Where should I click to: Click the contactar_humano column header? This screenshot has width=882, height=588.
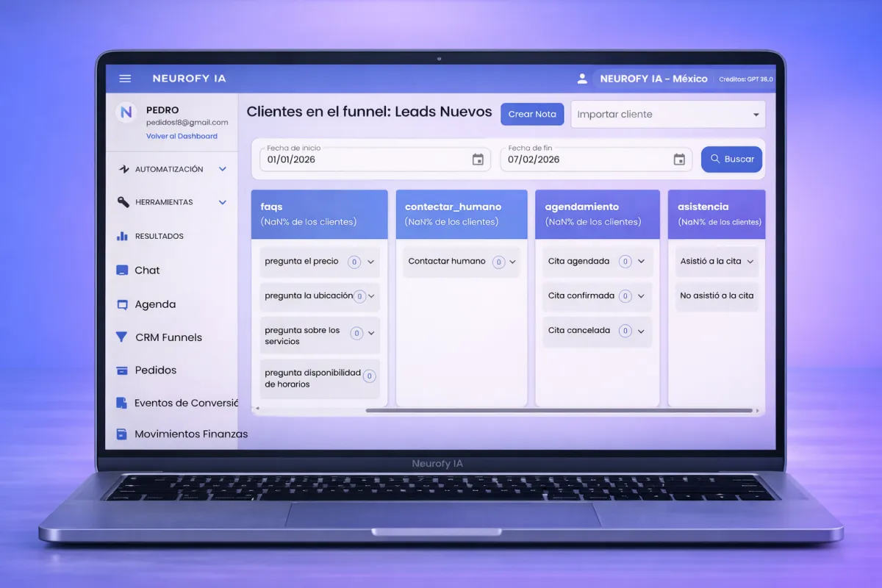(x=462, y=214)
